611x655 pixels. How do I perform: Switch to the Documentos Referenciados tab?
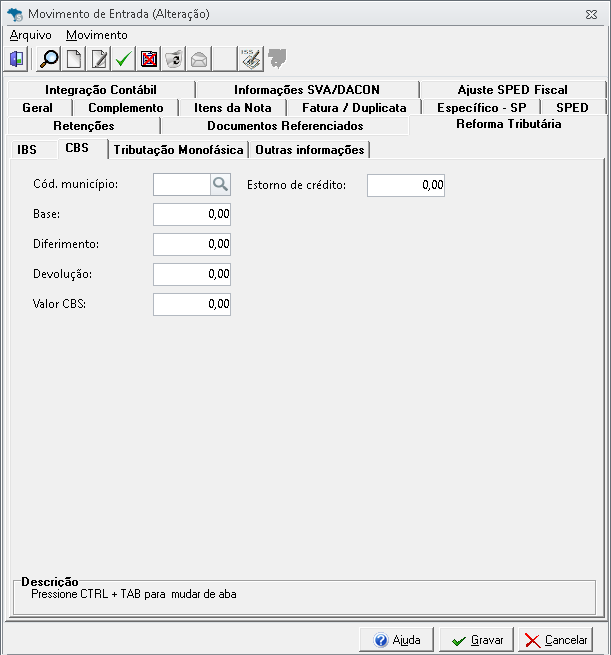285,126
